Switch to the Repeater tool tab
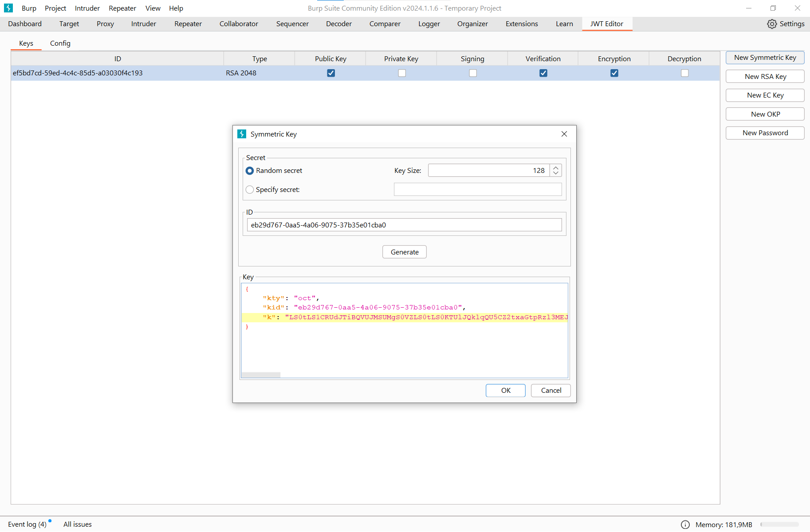 [188, 24]
